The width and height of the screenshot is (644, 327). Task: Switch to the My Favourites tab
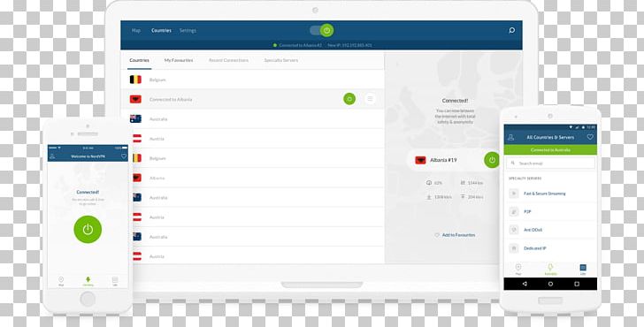(179, 60)
